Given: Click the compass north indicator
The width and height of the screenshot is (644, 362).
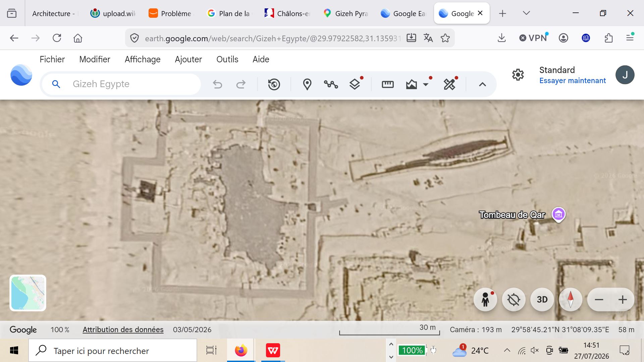Looking at the screenshot, I should [x=571, y=299].
